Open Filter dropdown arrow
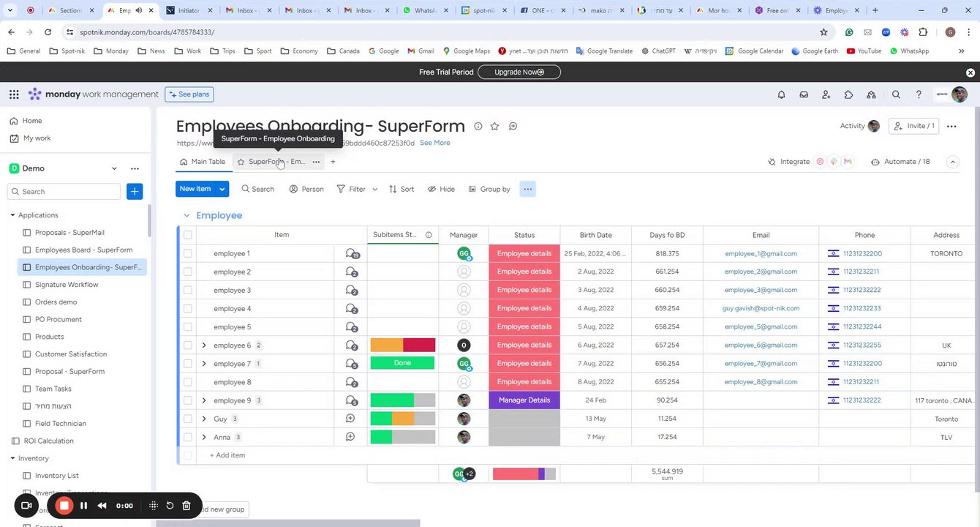The height and width of the screenshot is (527, 980). tap(374, 189)
